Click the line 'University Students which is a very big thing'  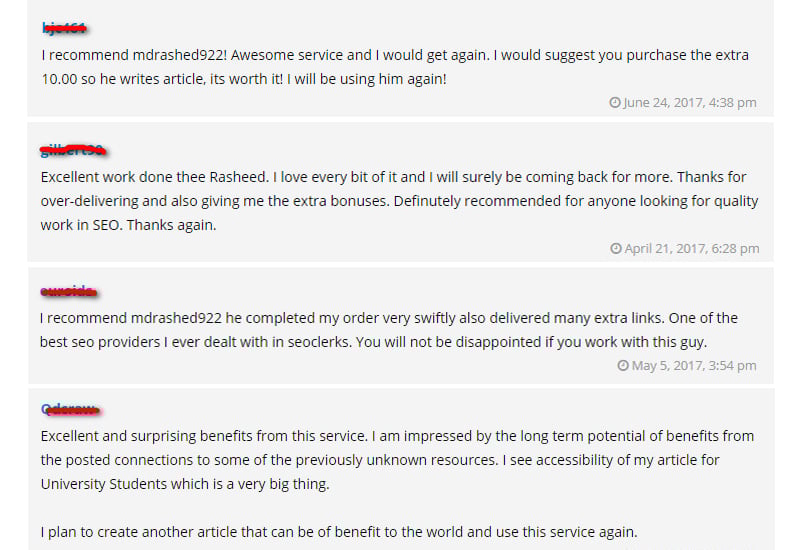[x=185, y=484]
